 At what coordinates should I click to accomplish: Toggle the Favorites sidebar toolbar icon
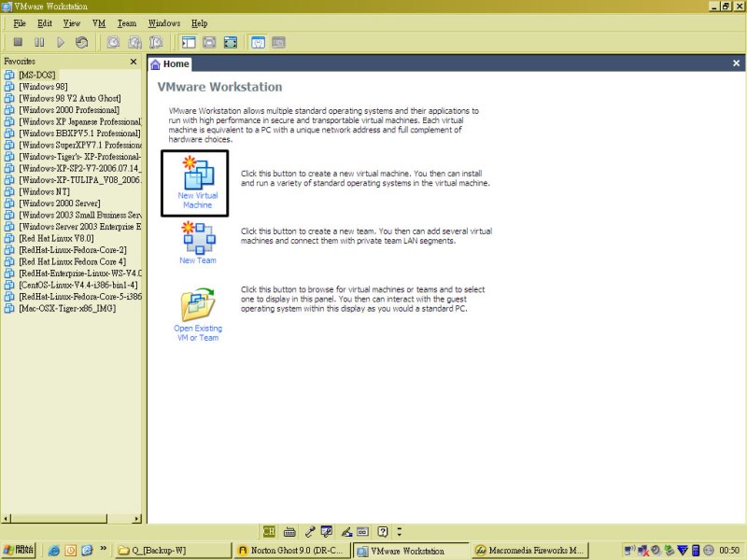pos(189,42)
